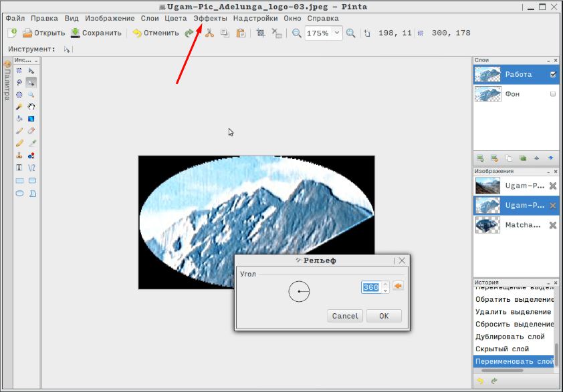
Task: Uncheck visibility of the Работа layer
Action: (553, 75)
